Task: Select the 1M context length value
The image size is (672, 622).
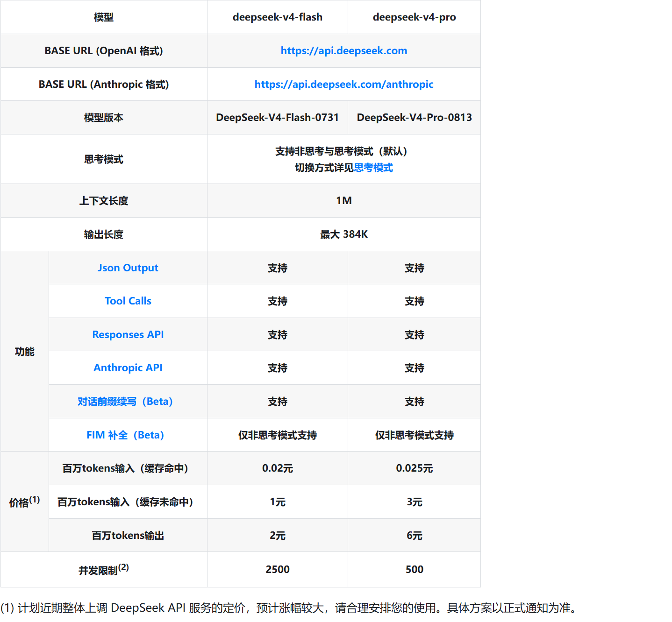Action: click(x=344, y=200)
